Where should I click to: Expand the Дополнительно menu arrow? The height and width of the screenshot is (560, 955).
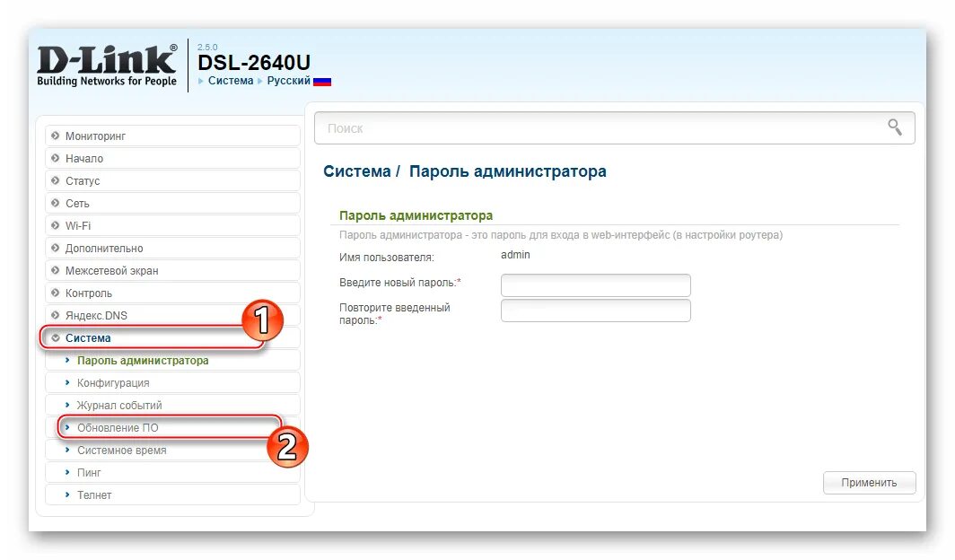[x=56, y=249]
